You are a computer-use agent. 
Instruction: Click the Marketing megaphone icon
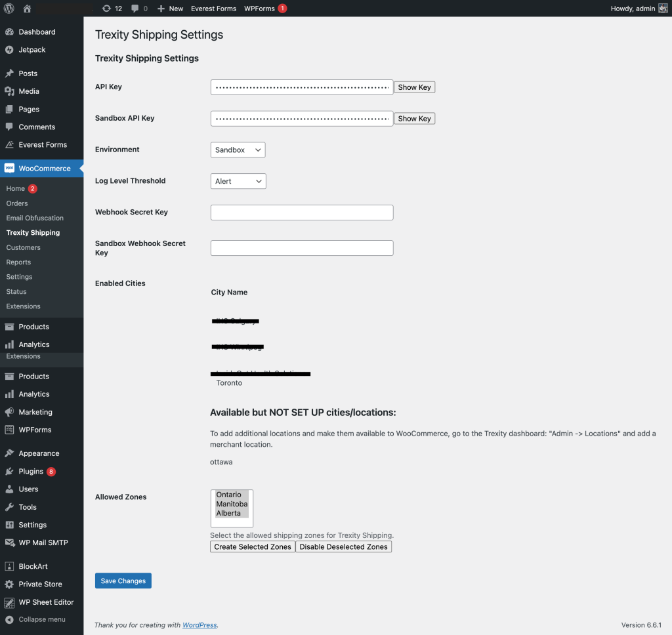coord(9,412)
